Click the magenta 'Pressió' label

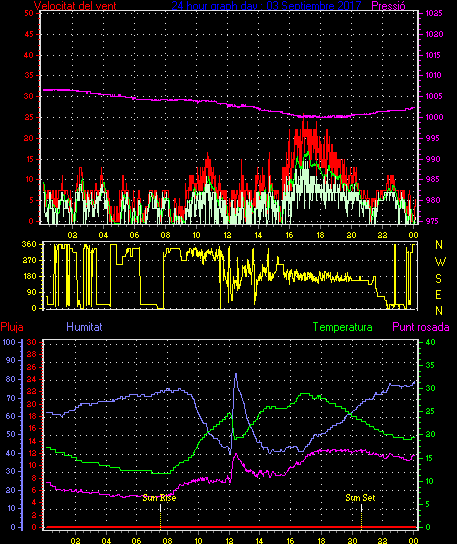388,6
